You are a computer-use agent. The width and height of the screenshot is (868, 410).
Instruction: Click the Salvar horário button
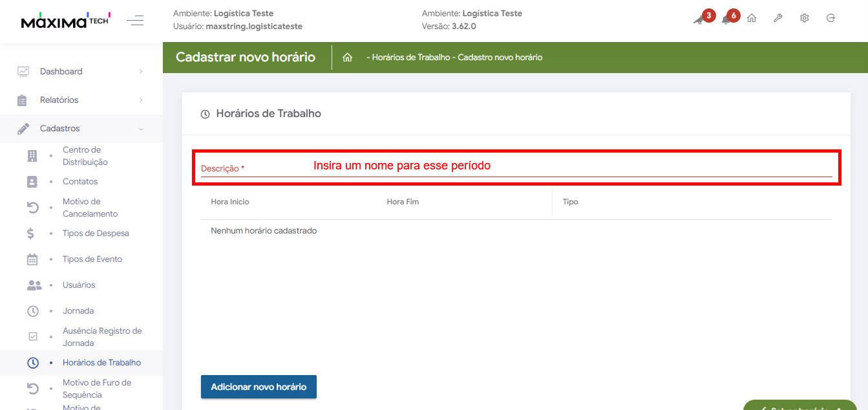click(800, 405)
